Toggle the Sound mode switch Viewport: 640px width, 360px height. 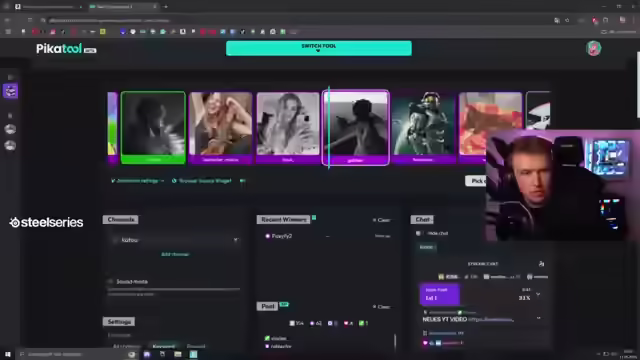tap(110, 282)
